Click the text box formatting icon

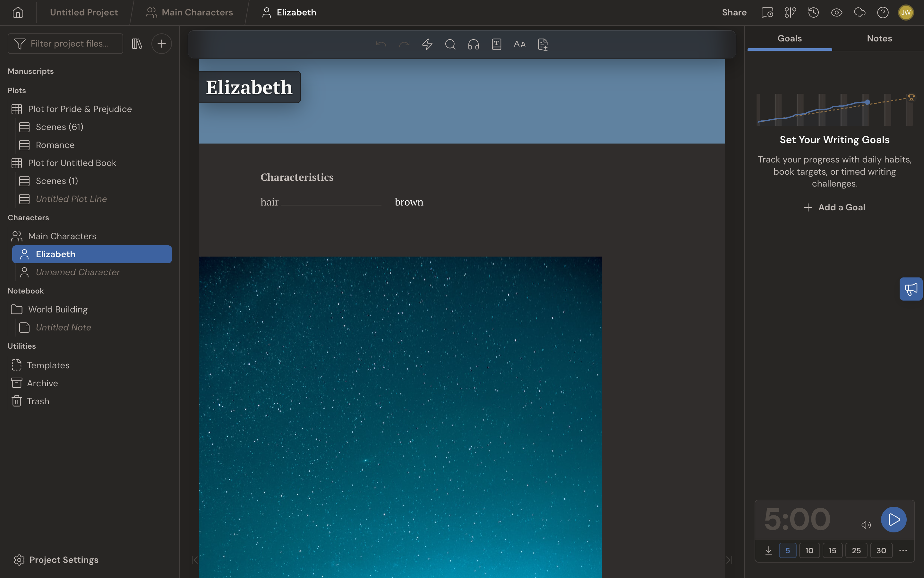pos(497,44)
